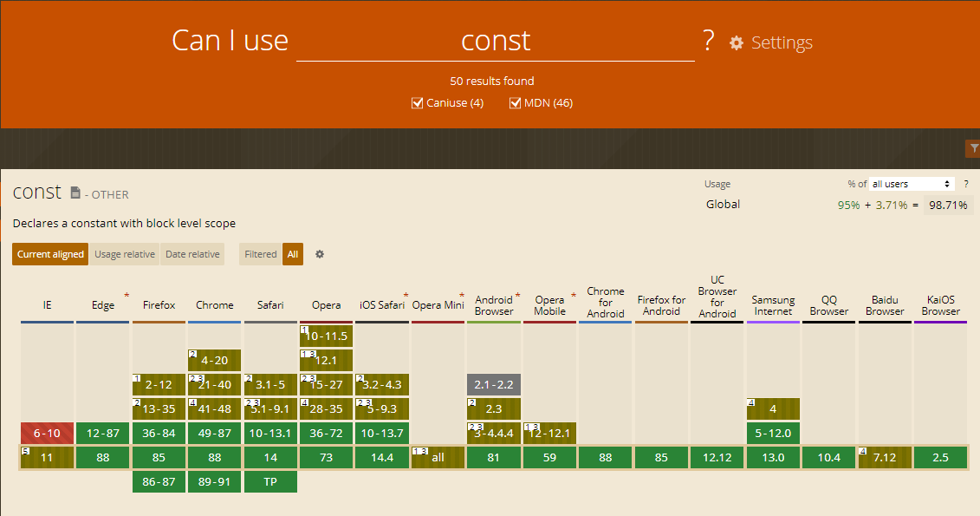
Task: Select the Filtered browsers option
Action: click(261, 254)
